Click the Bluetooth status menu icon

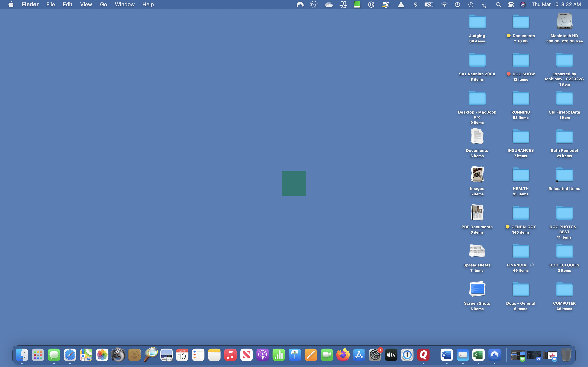(415, 5)
